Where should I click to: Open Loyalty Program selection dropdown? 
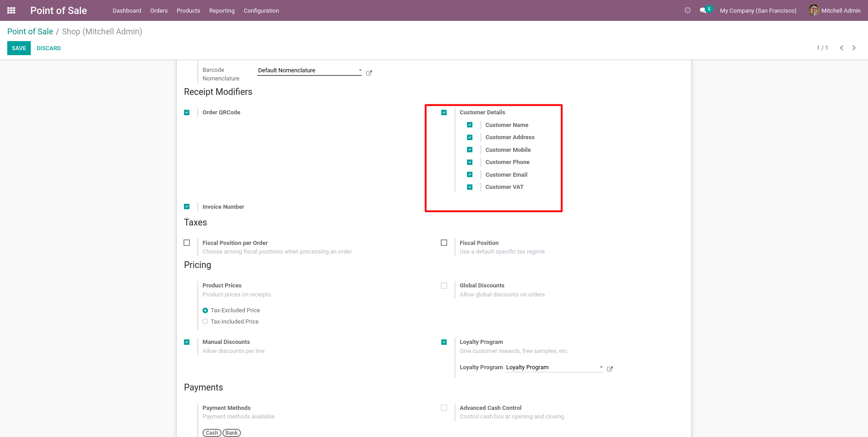[554, 367]
